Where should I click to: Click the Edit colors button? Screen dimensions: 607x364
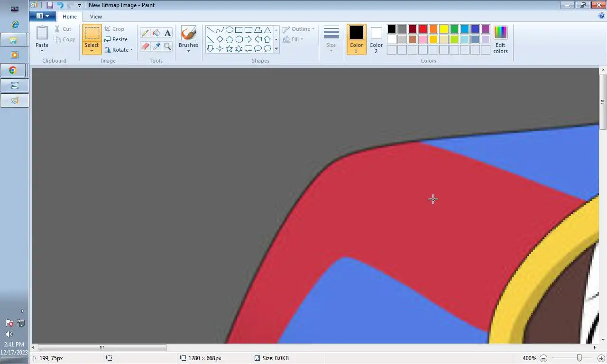[500, 39]
